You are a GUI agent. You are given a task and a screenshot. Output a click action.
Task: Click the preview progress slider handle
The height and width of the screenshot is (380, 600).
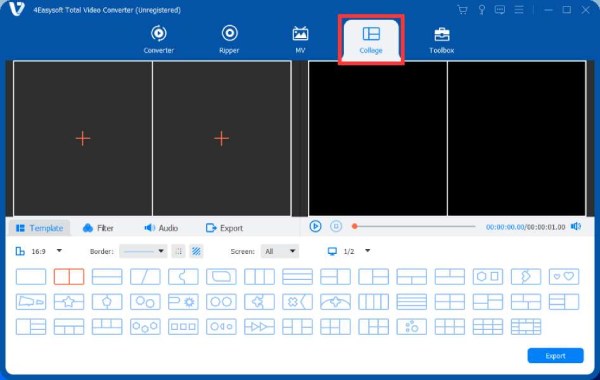tap(355, 227)
